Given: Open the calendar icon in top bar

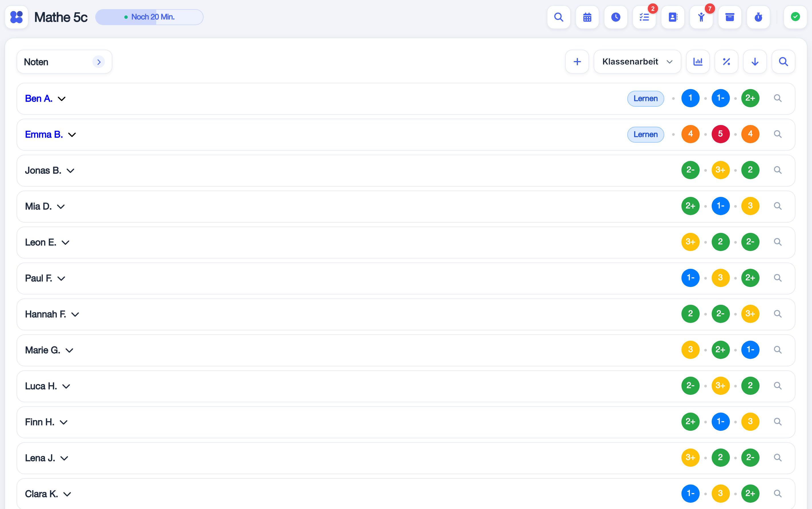Looking at the screenshot, I should pyautogui.click(x=587, y=17).
